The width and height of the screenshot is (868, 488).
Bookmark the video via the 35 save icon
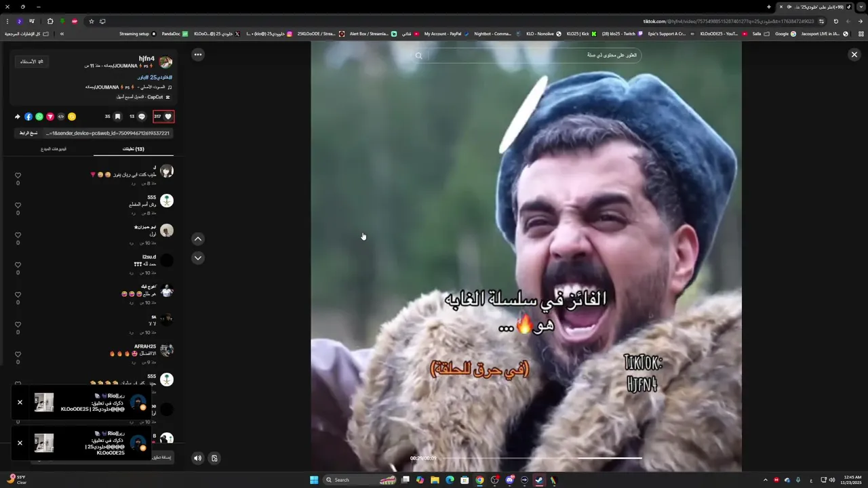tap(117, 117)
